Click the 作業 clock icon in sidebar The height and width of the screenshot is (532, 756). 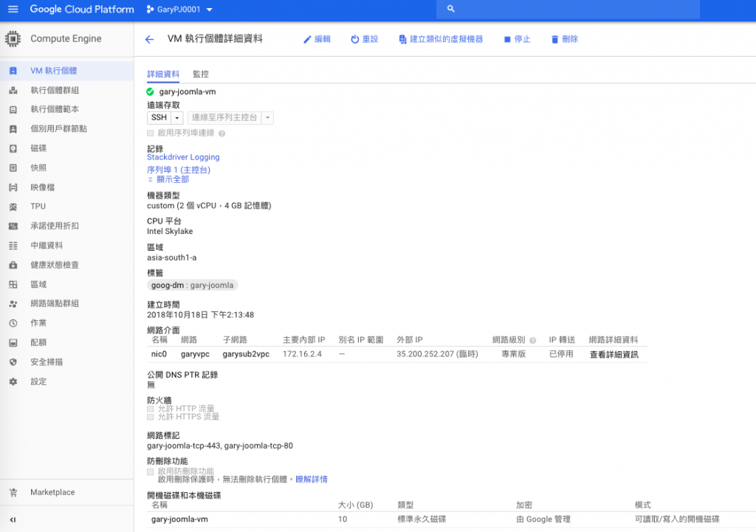pos(13,323)
